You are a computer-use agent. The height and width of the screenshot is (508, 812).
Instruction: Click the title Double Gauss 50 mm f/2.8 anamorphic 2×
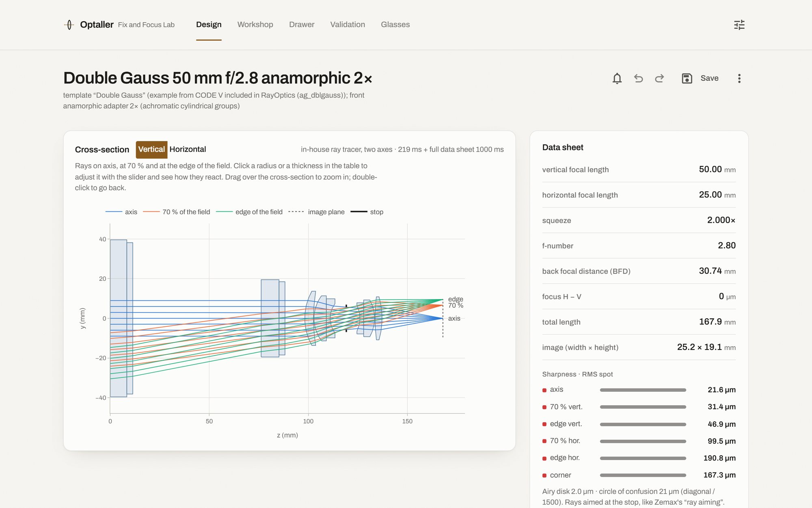tap(218, 78)
